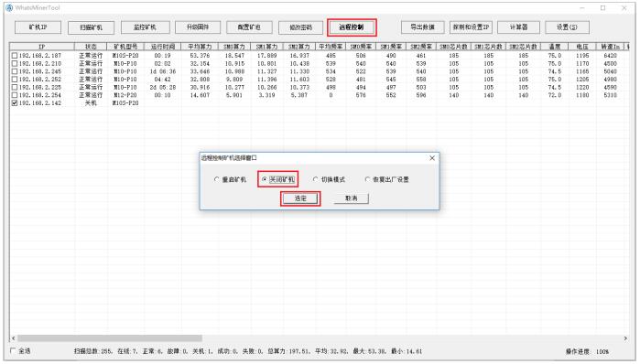Sort by the 平均算力 average hashrate header

[200, 47]
